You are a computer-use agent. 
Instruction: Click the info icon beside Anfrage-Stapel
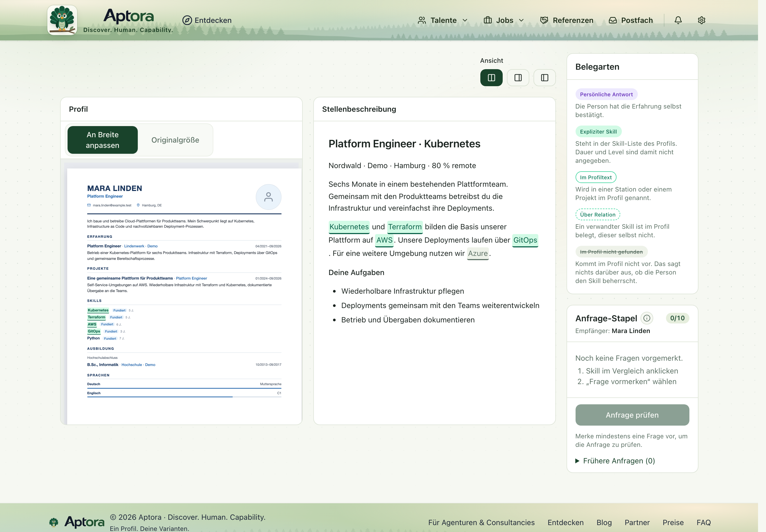[x=647, y=318]
